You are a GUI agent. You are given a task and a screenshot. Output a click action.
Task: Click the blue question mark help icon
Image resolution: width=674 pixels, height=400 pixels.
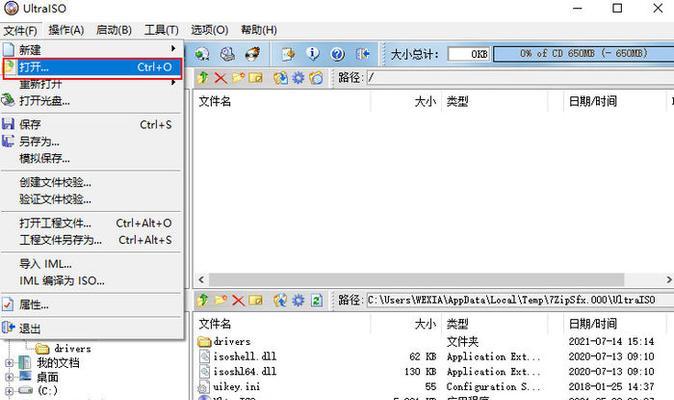(x=337, y=54)
